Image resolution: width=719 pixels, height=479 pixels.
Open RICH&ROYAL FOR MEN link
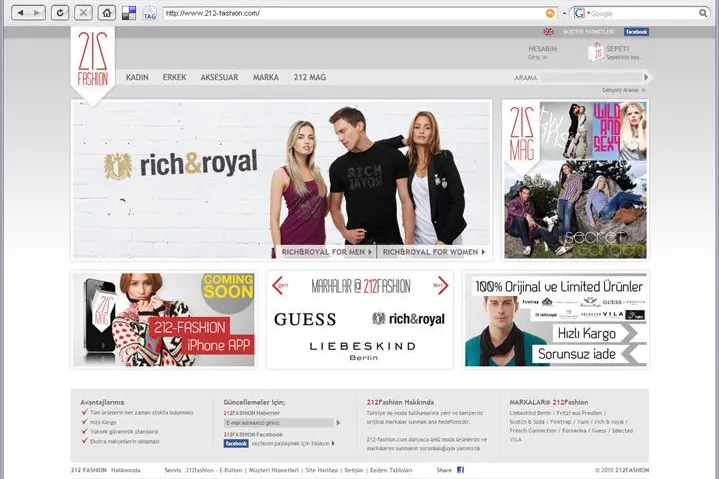click(x=326, y=252)
